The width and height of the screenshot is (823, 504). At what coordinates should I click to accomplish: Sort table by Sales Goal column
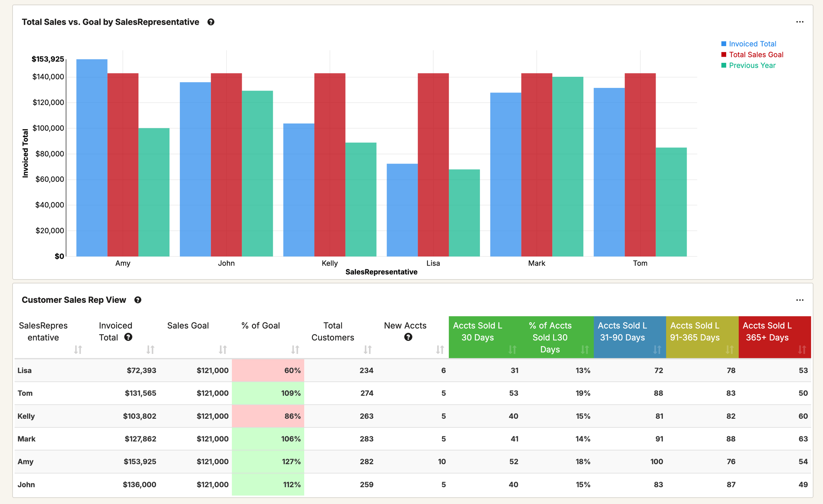(x=223, y=350)
